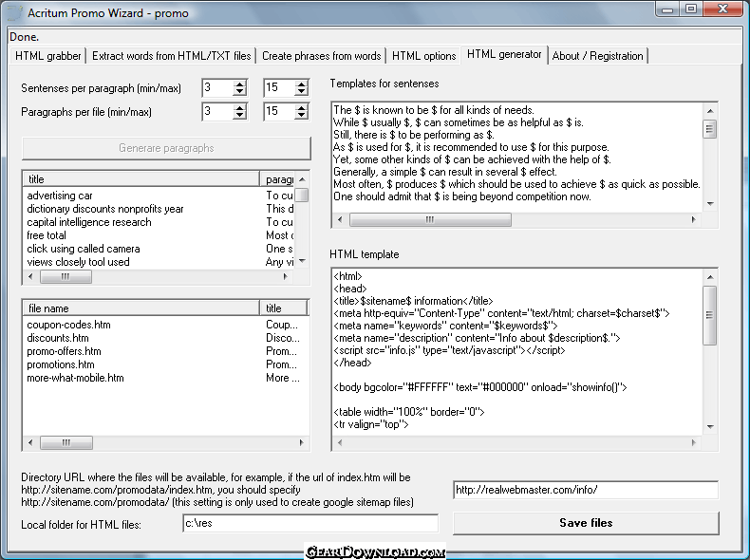Screen dimensions: 750x560
Task: Open About / Registration tab
Action: point(598,56)
